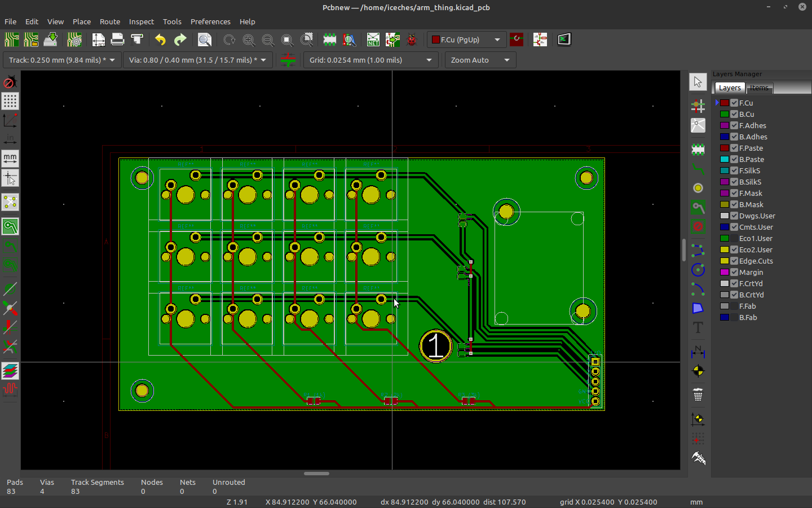The width and height of the screenshot is (812, 508).
Task: Switch to the Items tab
Action: 759,87
